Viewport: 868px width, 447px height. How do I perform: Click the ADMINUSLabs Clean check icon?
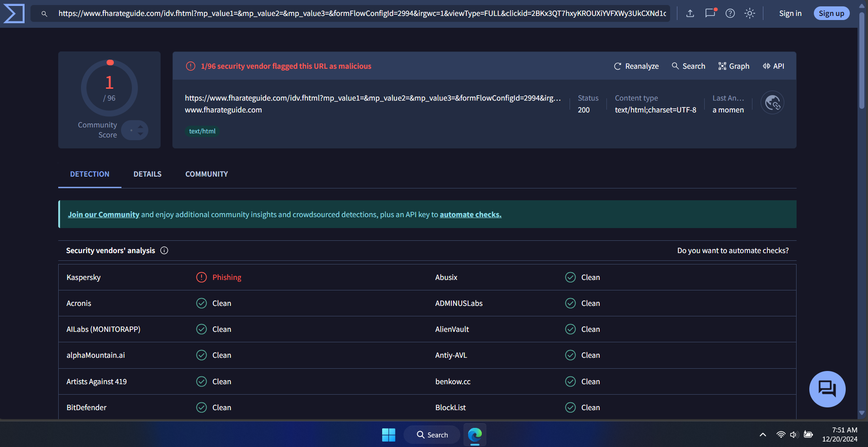[570, 303]
